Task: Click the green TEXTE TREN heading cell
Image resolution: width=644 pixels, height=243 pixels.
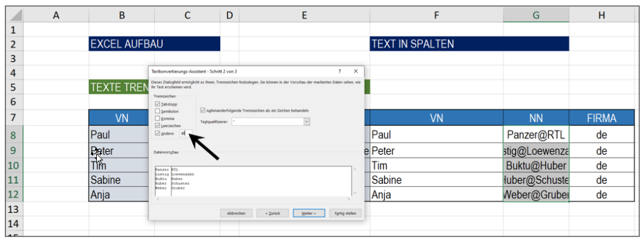Action: tap(118, 87)
